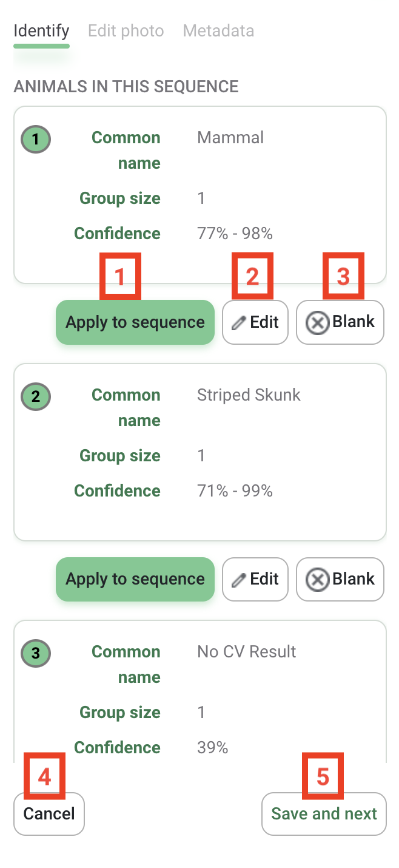Switch to the Edit photo tab
This screenshot has width=399, height=868.
pyautogui.click(x=126, y=31)
